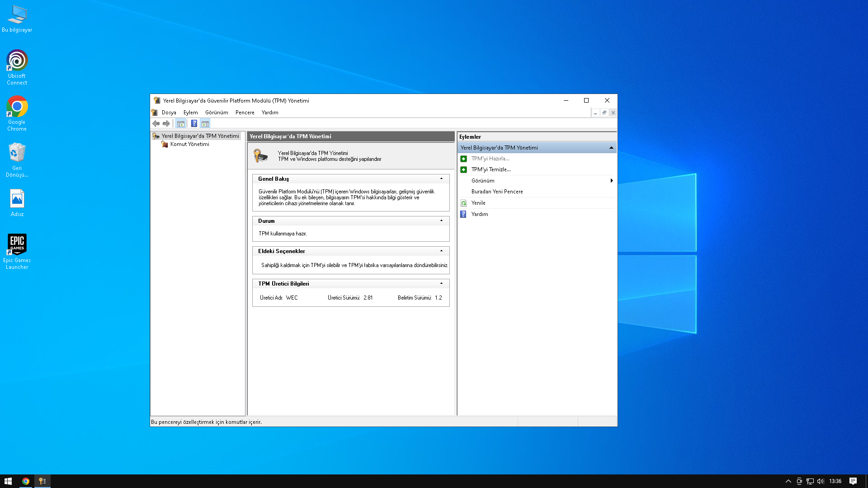Collapse the TPM Üretici Bilgileri section
This screenshot has height=488, width=868.
point(441,284)
